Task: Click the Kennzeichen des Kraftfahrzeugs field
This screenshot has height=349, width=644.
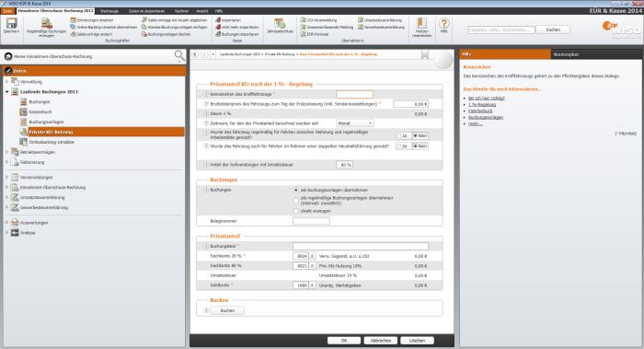Action: 354,94
